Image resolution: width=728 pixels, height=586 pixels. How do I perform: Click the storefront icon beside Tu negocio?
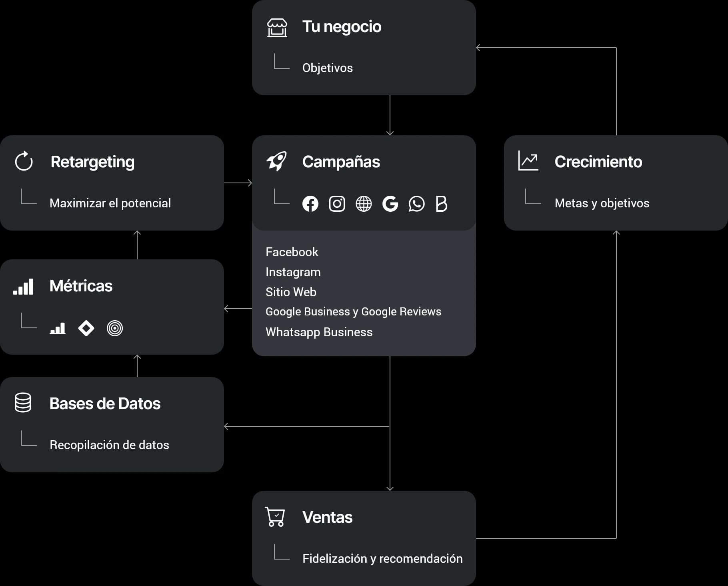277,28
